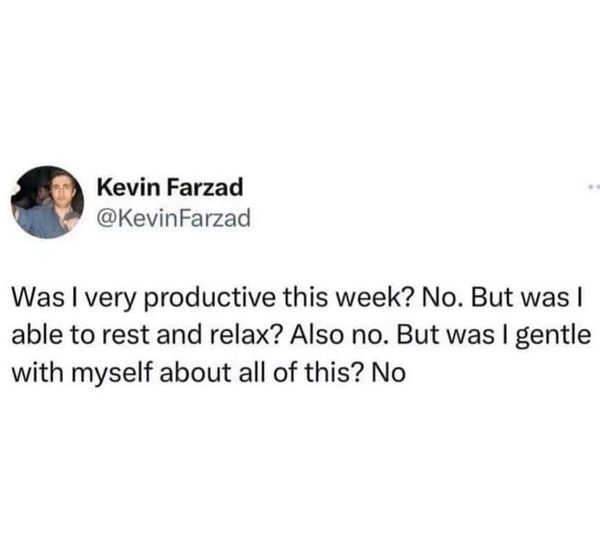Image resolution: width=600 pixels, height=539 pixels.
Task: Click 'about all of this?' in the tweet
Action: (262, 372)
